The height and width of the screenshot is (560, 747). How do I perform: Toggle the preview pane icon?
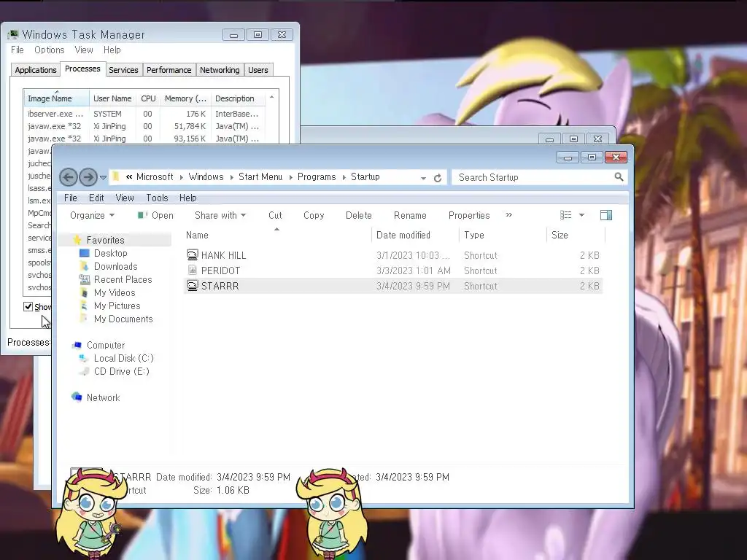[606, 215]
